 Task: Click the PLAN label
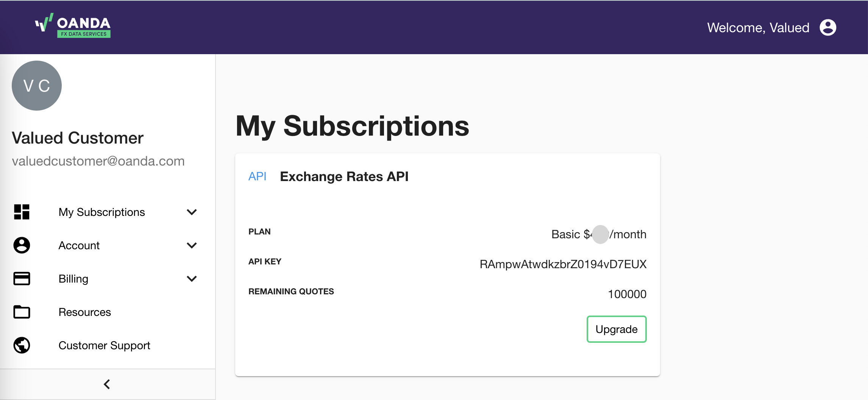point(259,232)
